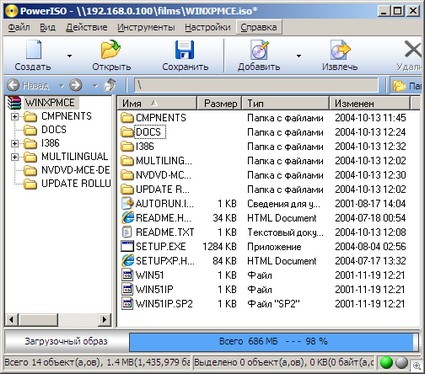The width and height of the screenshot is (425, 374).
Task: Open the Вид menu
Action: pos(47,27)
